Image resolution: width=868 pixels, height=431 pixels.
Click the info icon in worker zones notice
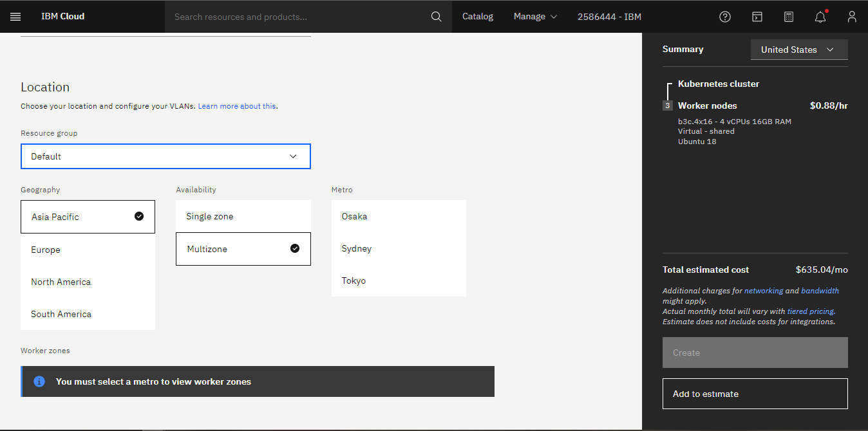point(39,381)
